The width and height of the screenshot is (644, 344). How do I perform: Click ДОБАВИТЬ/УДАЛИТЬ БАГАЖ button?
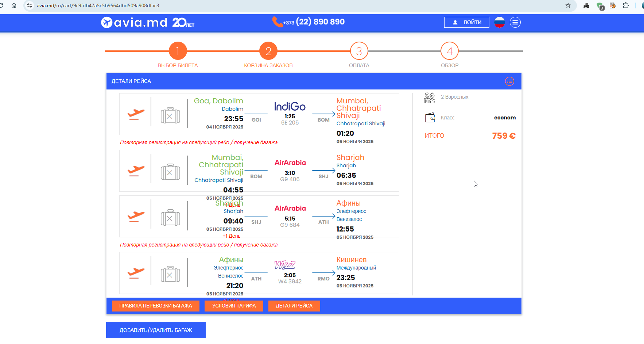point(156,330)
